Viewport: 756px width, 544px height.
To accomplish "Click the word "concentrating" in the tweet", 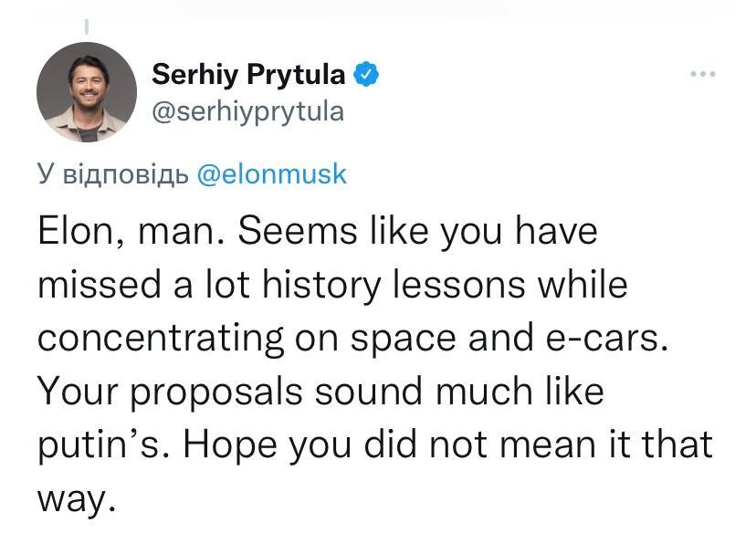I will click(160, 340).
